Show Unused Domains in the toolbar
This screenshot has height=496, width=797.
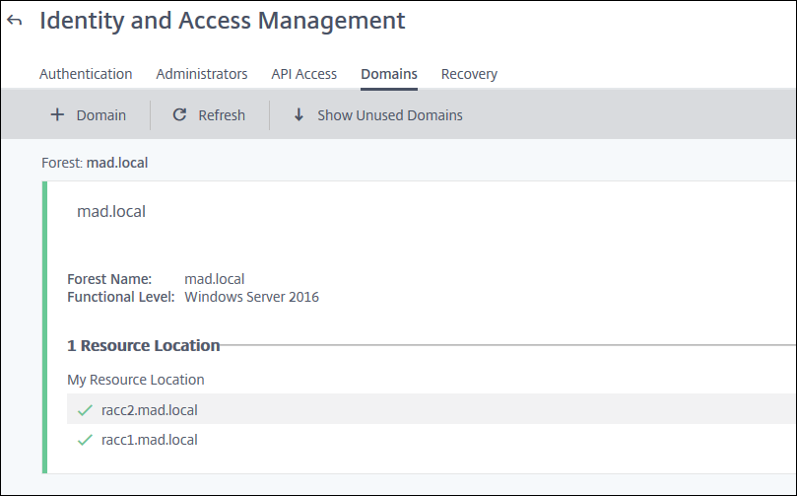(389, 115)
